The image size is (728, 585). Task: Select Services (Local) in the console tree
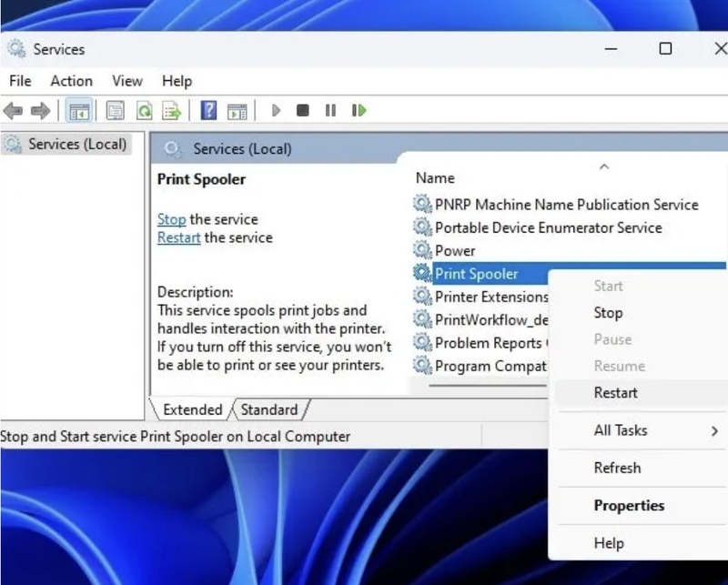click(x=67, y=144)
